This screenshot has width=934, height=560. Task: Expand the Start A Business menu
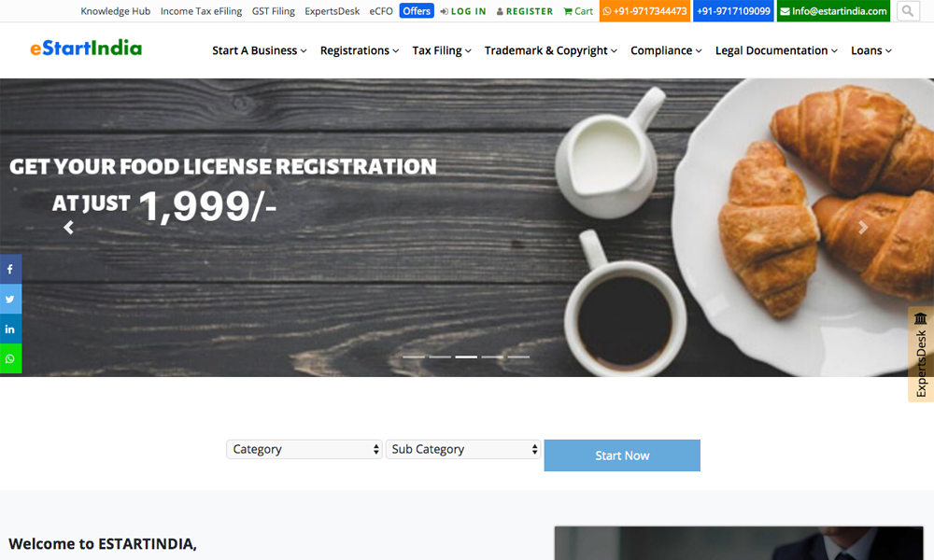pyautogui.click(x=260, y=50)
